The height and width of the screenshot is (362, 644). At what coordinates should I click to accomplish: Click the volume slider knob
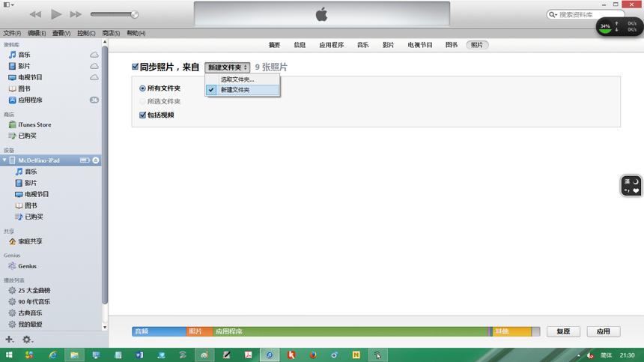(134, 14)
